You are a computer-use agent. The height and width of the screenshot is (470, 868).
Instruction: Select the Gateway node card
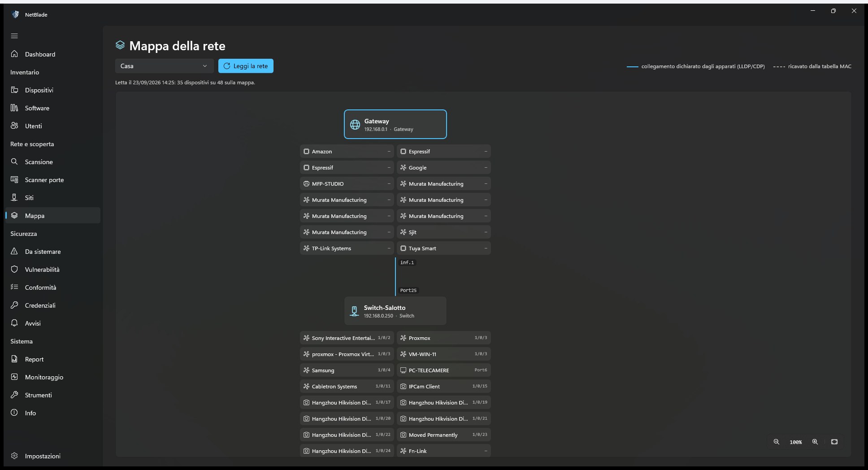[395, 124]
